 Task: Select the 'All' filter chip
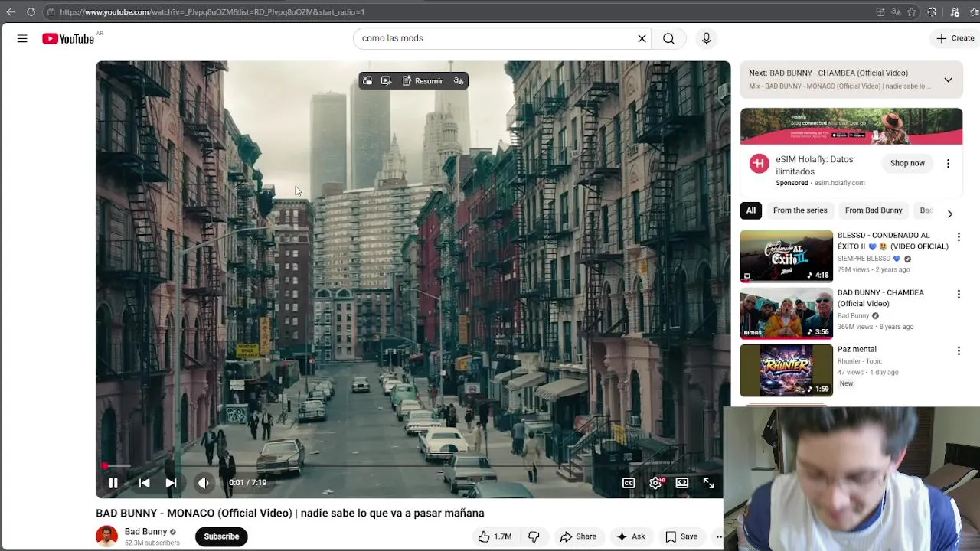tap(751, 210)
